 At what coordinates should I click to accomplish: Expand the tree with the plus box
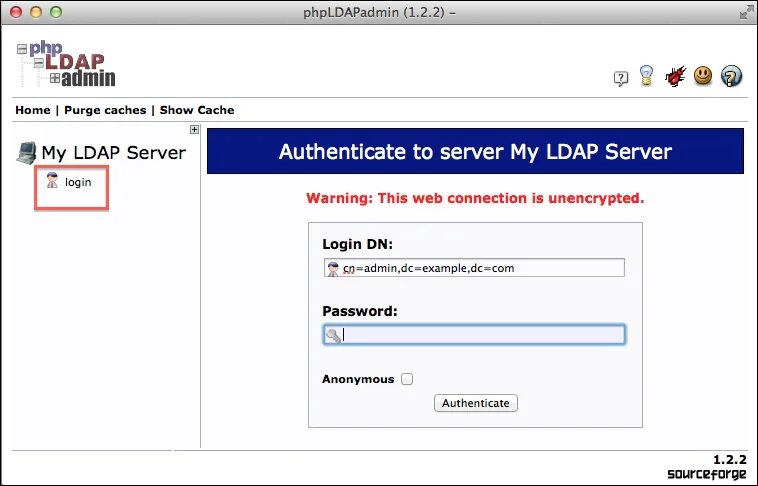[x=194, y=129]
